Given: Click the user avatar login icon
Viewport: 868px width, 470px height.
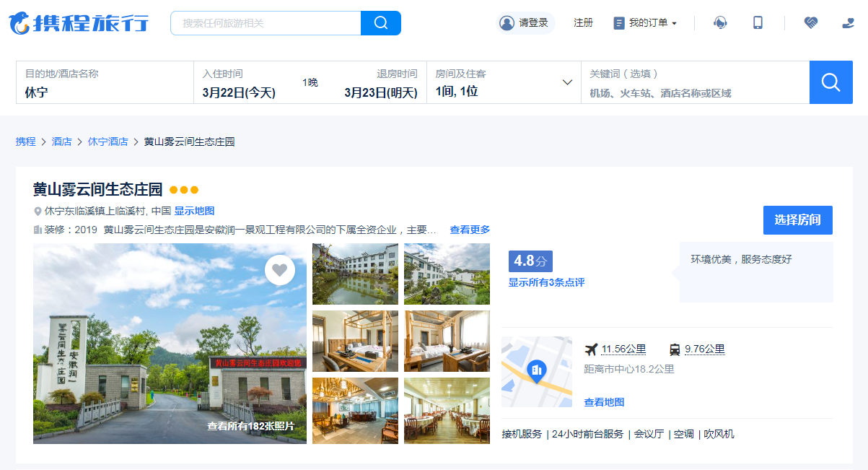Looking at the screenshot, I should (507, 23).
